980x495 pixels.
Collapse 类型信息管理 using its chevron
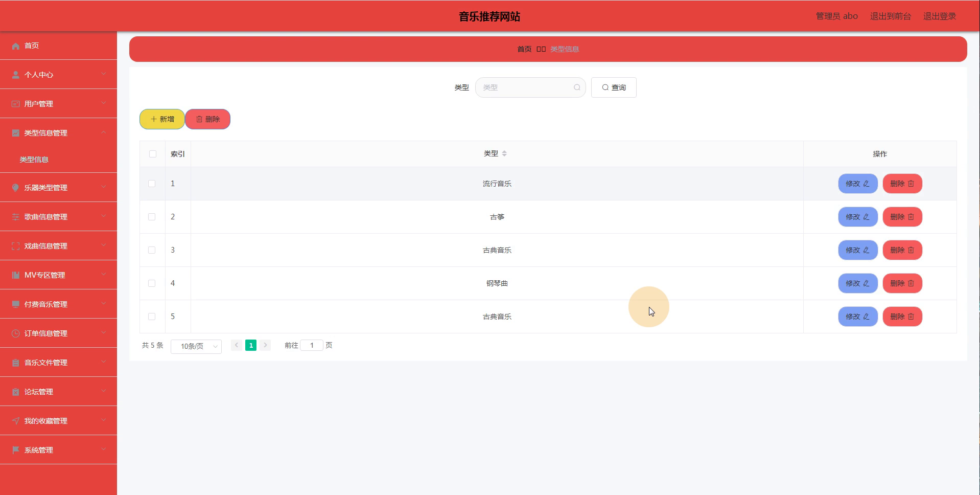click(104, 132)
